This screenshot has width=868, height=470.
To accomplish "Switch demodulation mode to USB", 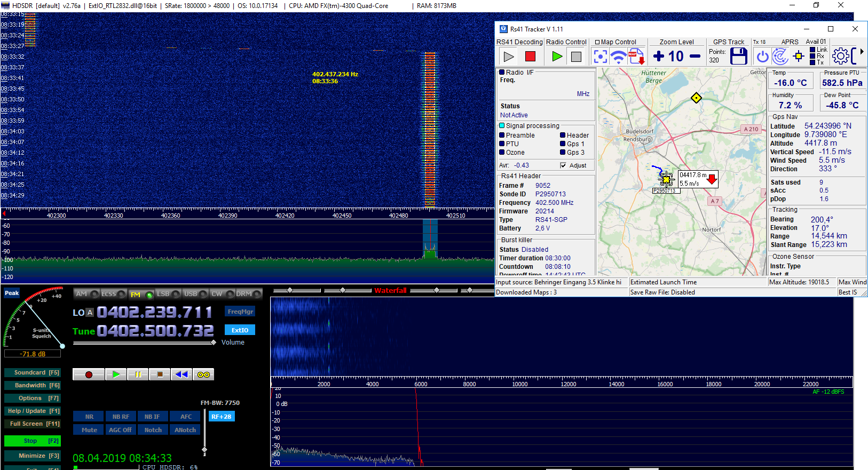I will (x=191, y=294).
